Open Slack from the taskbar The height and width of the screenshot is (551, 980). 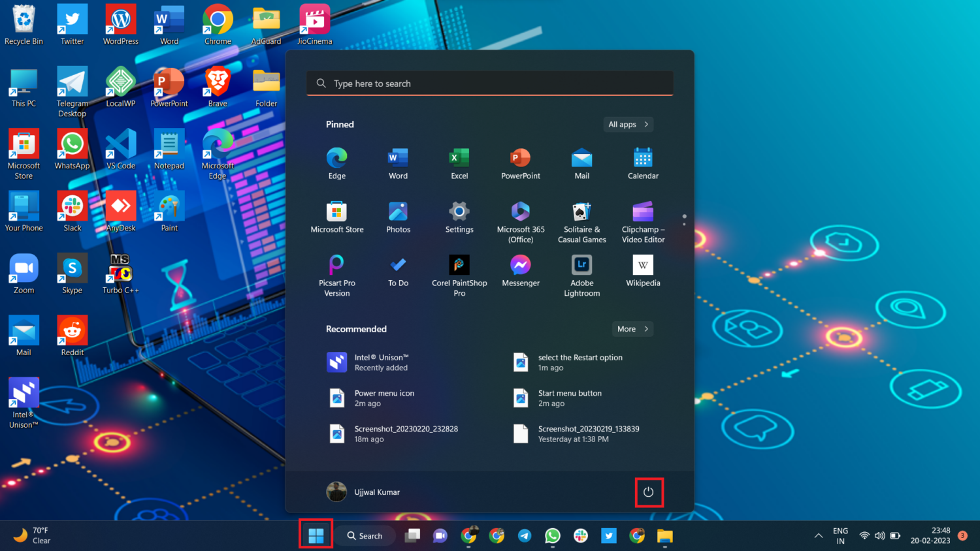click(581, 536)
